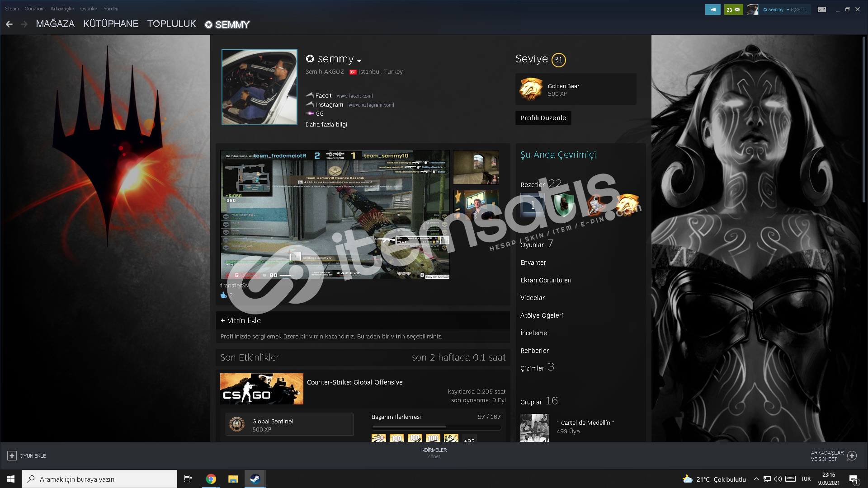Open the Rozetler 22 link

click(x=541, y=184)
